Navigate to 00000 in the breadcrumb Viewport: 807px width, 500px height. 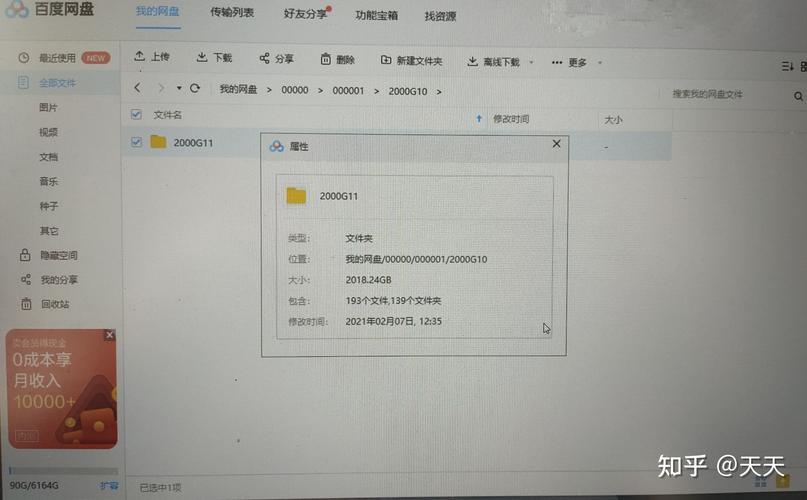point(294,90)
